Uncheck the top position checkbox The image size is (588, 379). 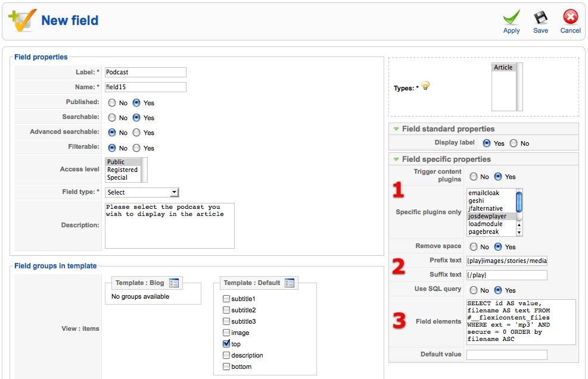[x=226, y=343]
